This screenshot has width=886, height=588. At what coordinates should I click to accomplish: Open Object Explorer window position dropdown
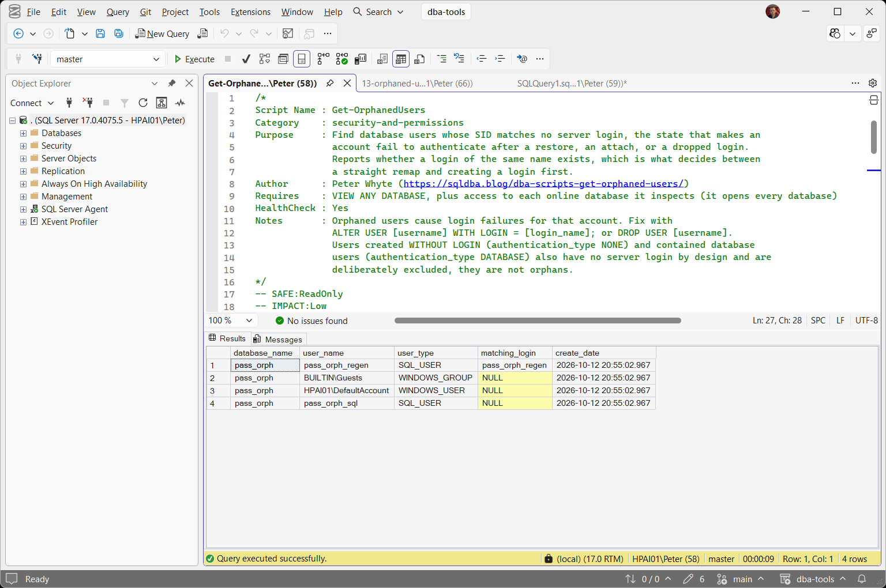pos(155,84)
